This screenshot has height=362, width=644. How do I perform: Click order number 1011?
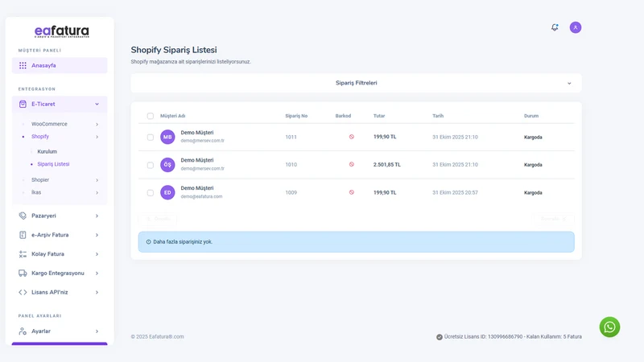[291, 137]
